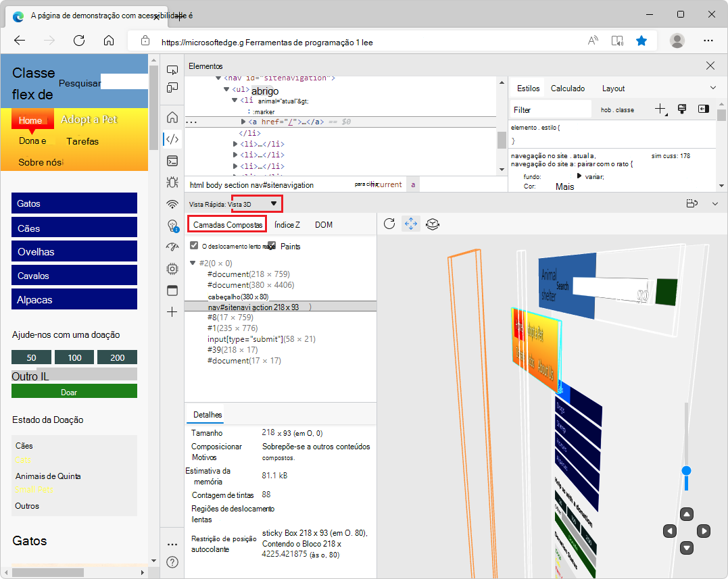728x579 pixels.
Task: Open the Issues lightbulb icon
Action: tap(172, 226)
